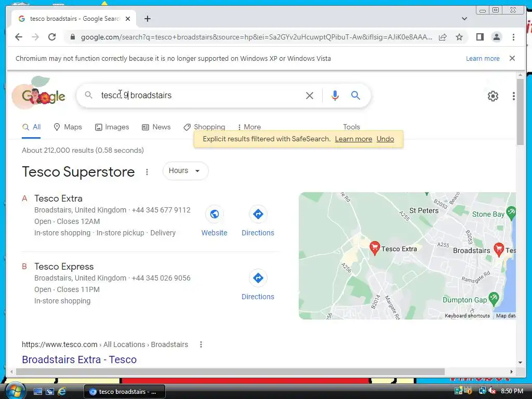Click the vertical scrollbar thumb

coord(520,112)
